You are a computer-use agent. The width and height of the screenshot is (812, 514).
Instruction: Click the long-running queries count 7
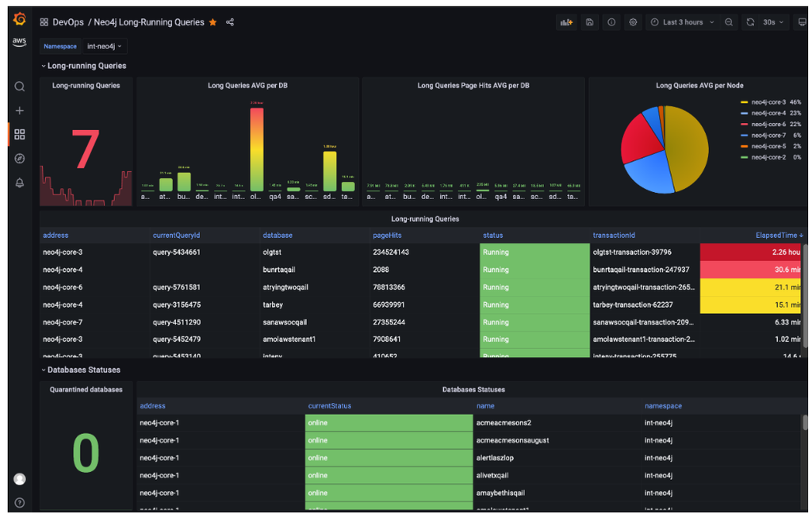click(86, 149)
